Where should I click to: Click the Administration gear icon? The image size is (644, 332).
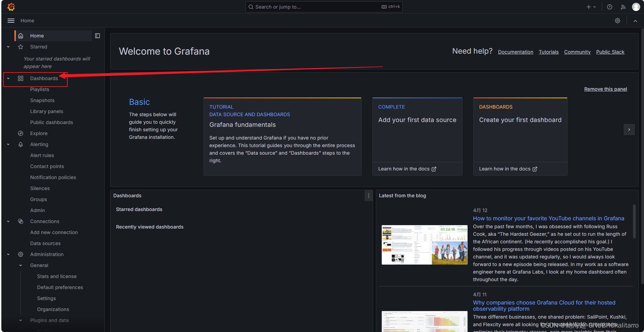tap(21, 254)
